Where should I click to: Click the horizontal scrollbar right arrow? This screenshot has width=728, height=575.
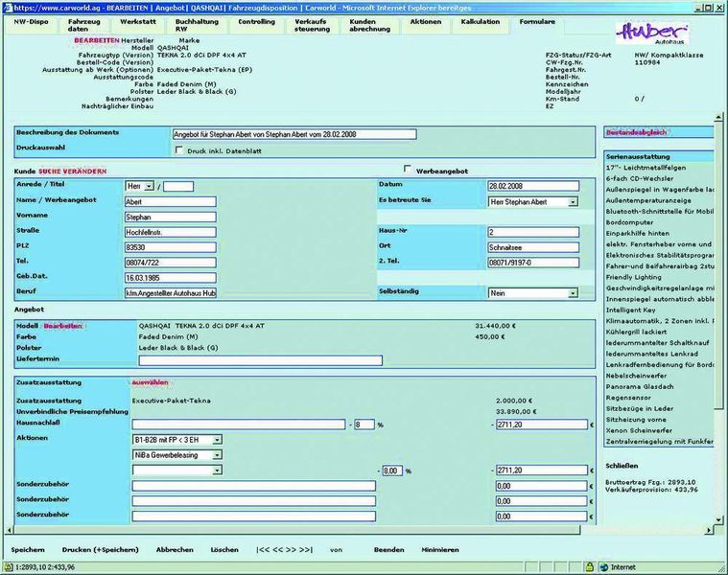(x=709, y=530)
